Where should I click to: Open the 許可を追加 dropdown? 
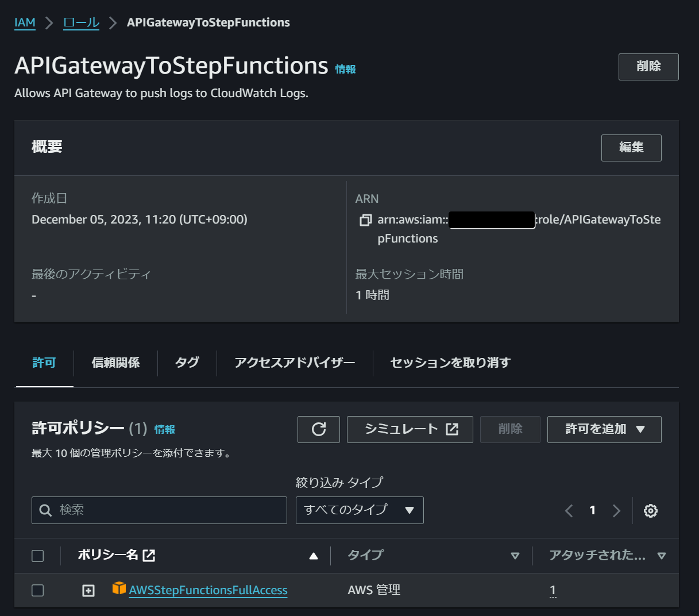coord(604,429)
